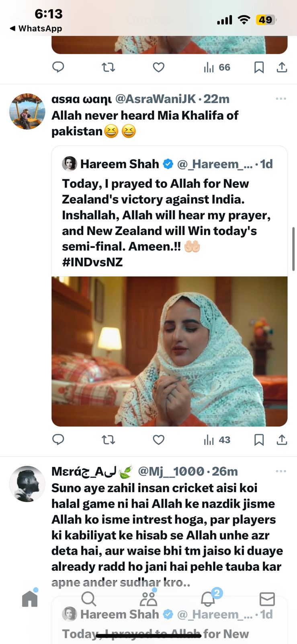Open reply on top tweet with 66 views
Screen dimensions: 297x644
coord(58,67)
